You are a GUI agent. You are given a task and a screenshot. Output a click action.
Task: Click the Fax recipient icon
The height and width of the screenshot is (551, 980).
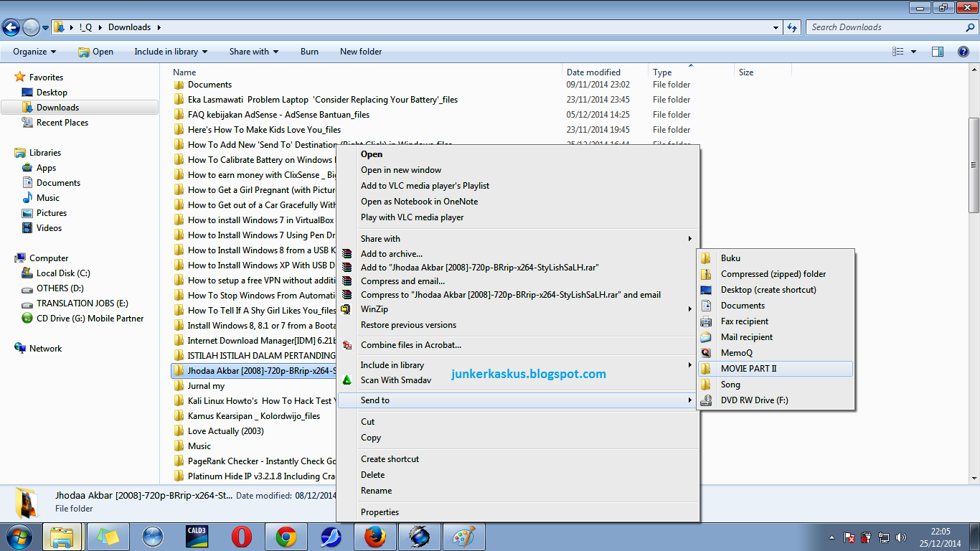(x=706, y=321)
